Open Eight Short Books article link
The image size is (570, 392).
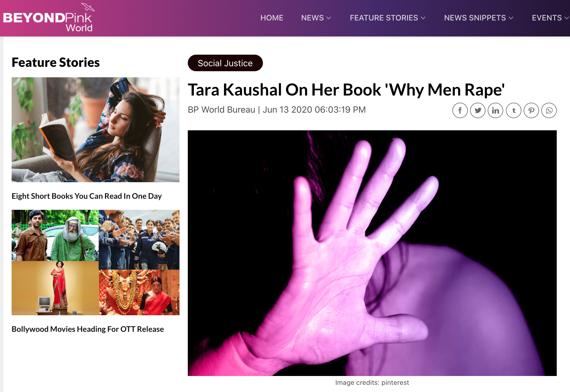[x=87, y=196]
